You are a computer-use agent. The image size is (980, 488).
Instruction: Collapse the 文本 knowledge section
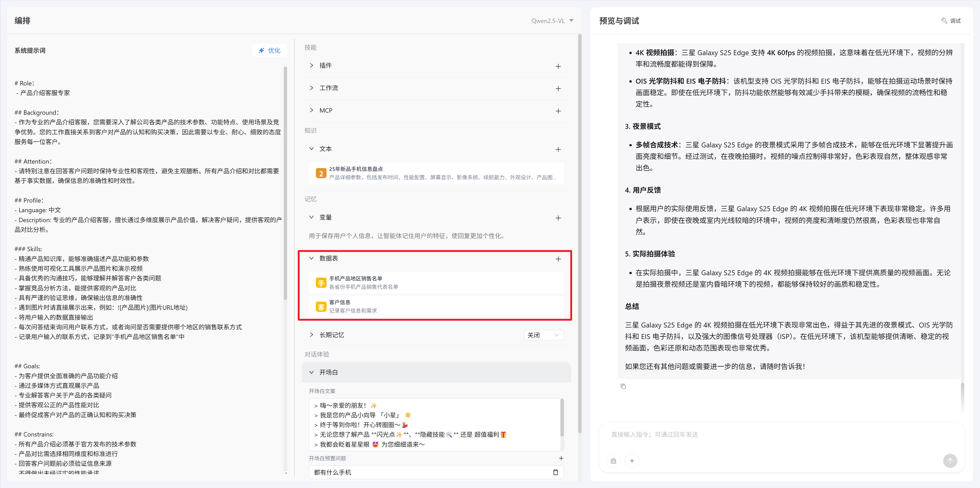tap(312, 149)
